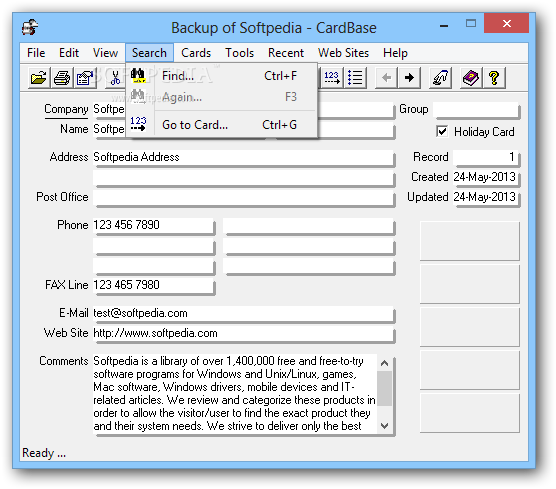Viewport: 556px width, 489px height.
Task: Open the Recent menu
Action: pos(286,53)
